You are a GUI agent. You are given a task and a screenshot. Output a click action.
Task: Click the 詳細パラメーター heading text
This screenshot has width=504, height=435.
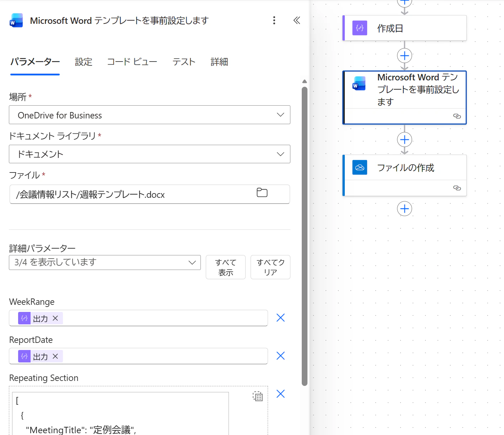click(42, 248)
